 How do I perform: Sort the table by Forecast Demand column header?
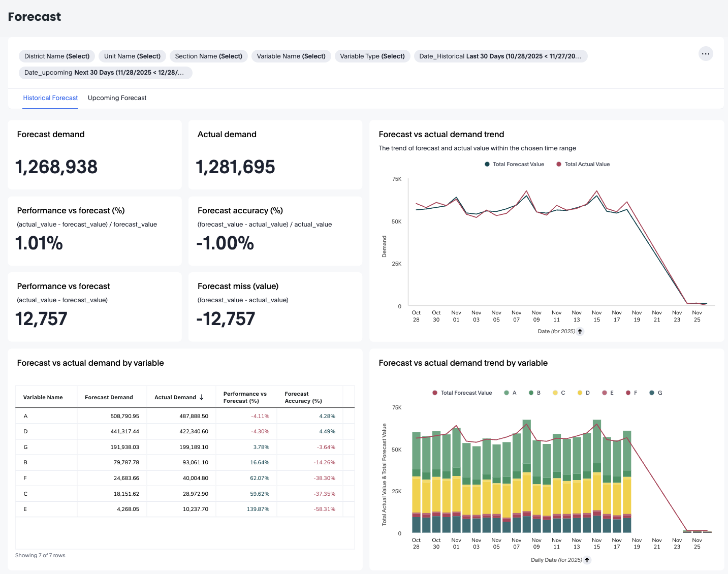(109, 397)
